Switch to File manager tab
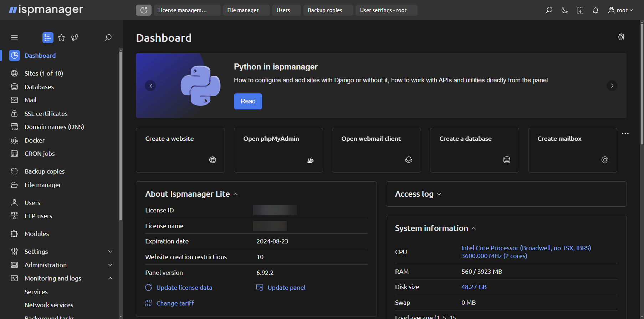Screen dimensions: 644x319 point(243,10)
